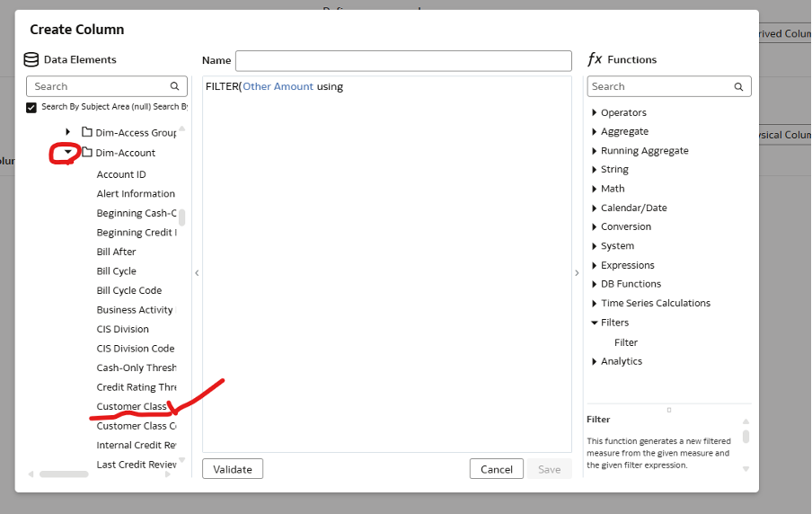The image size is (812, 514).
Task: Collapse the right Functions pane arrow
Action: coord(577,272)
